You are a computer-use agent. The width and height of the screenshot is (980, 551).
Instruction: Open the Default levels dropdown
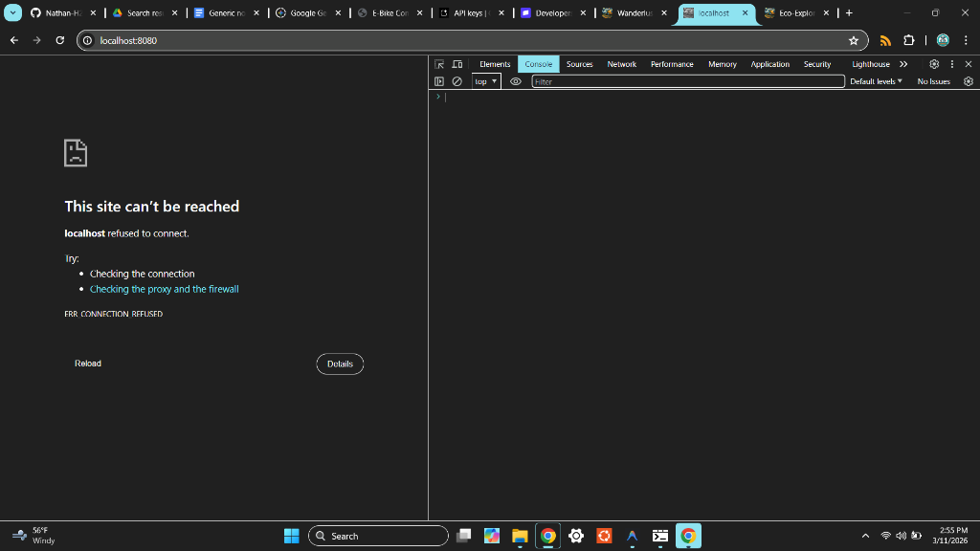876,81
